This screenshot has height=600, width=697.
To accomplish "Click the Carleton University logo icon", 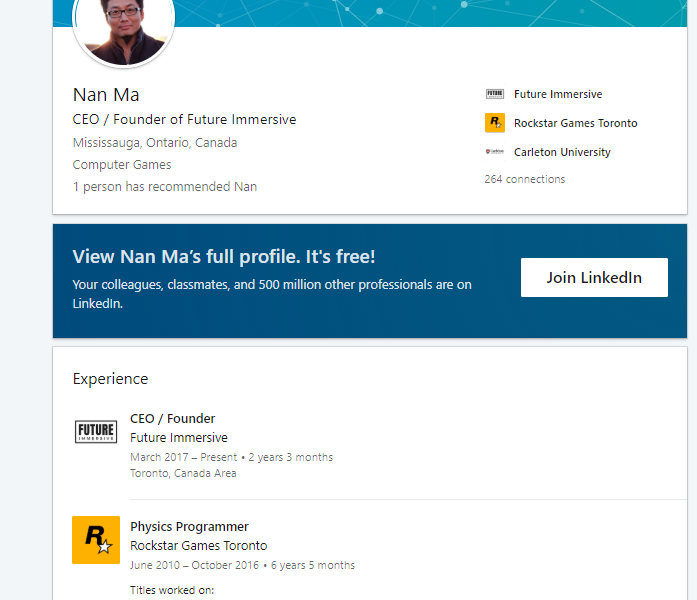I will [495, 152].
